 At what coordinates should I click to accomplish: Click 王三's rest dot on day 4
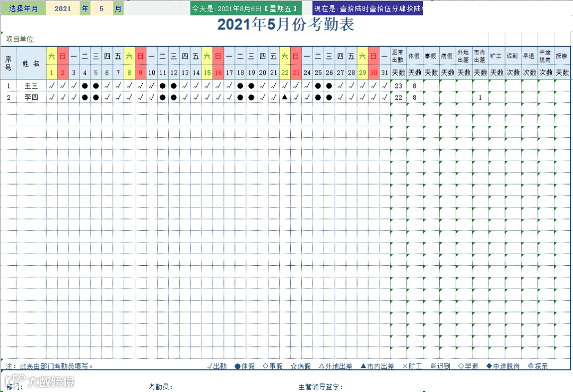pyautogui.click(x=85, y=86)
